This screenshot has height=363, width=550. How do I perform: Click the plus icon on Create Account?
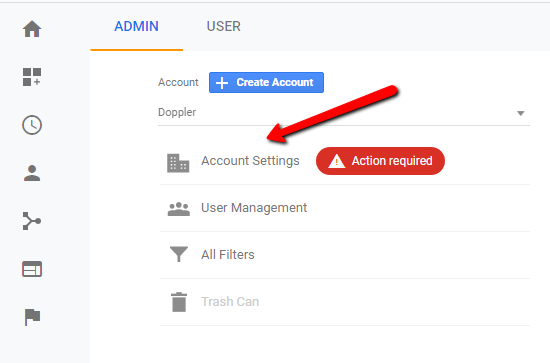coord(222,83)
